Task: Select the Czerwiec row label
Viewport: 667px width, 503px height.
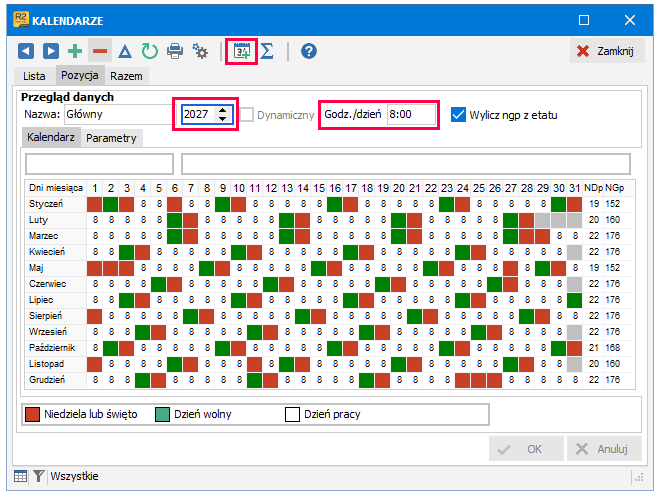Action: click(56, 284)
